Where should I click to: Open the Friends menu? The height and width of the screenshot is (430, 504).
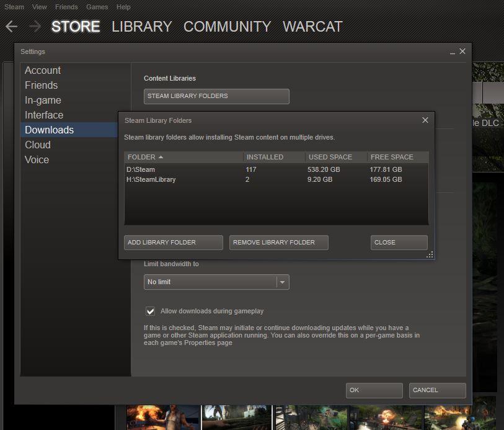coord(66,7)
